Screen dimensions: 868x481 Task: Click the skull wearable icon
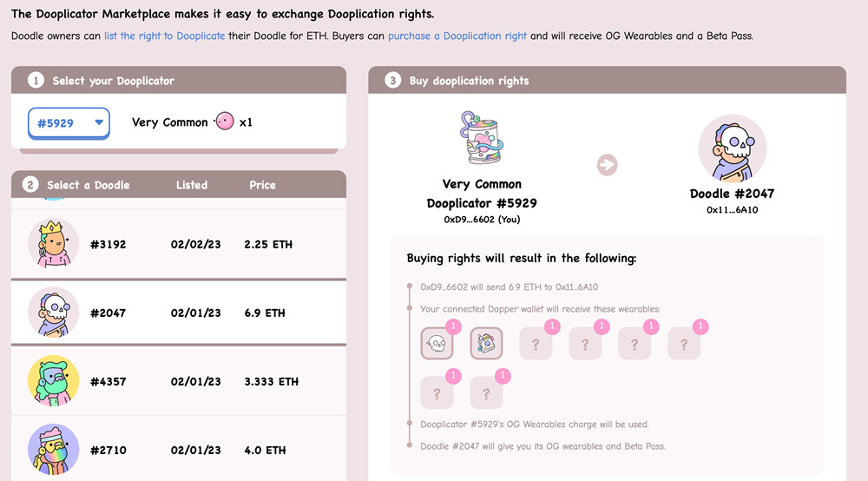click(x=437, y=343)
